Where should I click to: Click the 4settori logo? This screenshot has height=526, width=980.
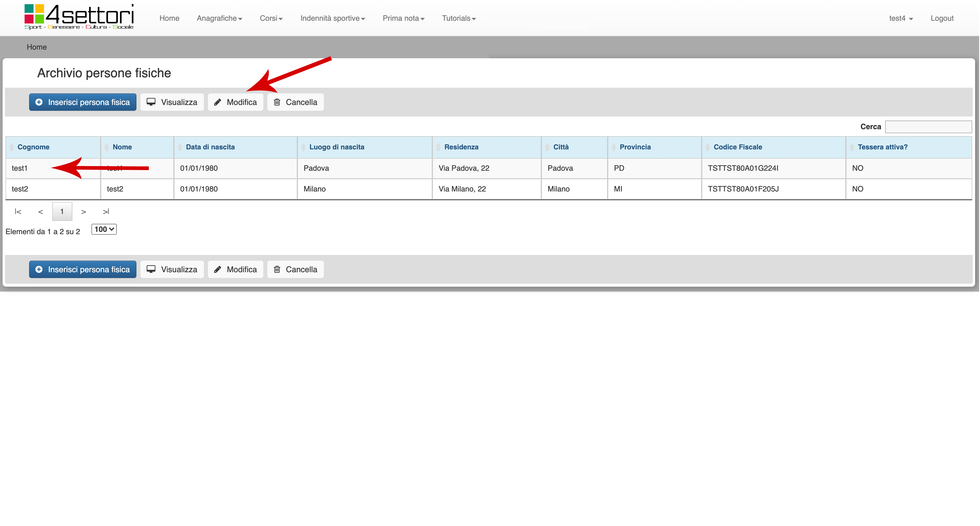pyautogui.click(x=79, y=17)
